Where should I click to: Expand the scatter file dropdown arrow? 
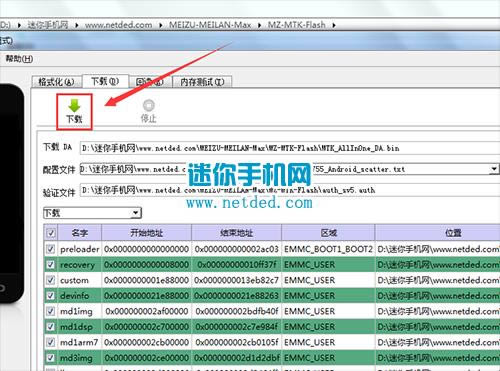point(494,169)
